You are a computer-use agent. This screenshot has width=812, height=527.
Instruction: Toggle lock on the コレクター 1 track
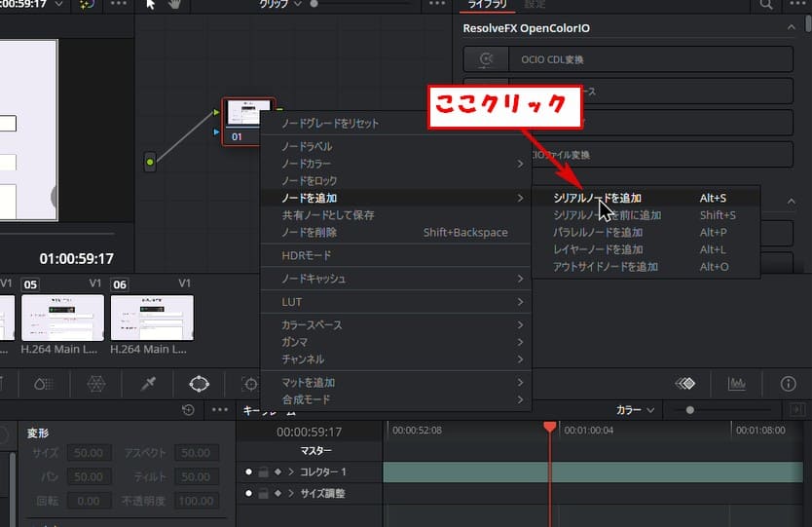pyautogui.click(x=263, y=472)
